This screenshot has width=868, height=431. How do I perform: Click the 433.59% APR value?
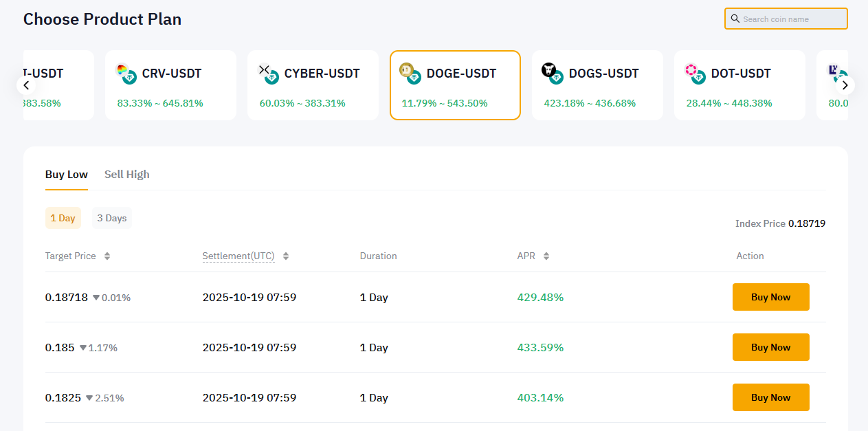540,348
